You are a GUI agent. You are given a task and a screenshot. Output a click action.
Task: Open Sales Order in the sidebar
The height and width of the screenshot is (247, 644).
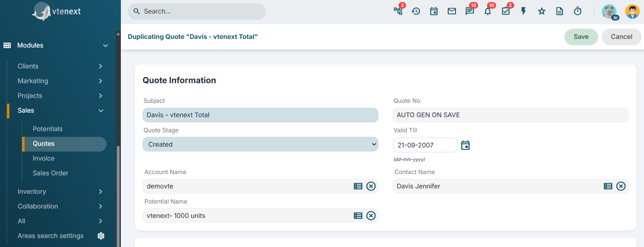tap(50, 173)
